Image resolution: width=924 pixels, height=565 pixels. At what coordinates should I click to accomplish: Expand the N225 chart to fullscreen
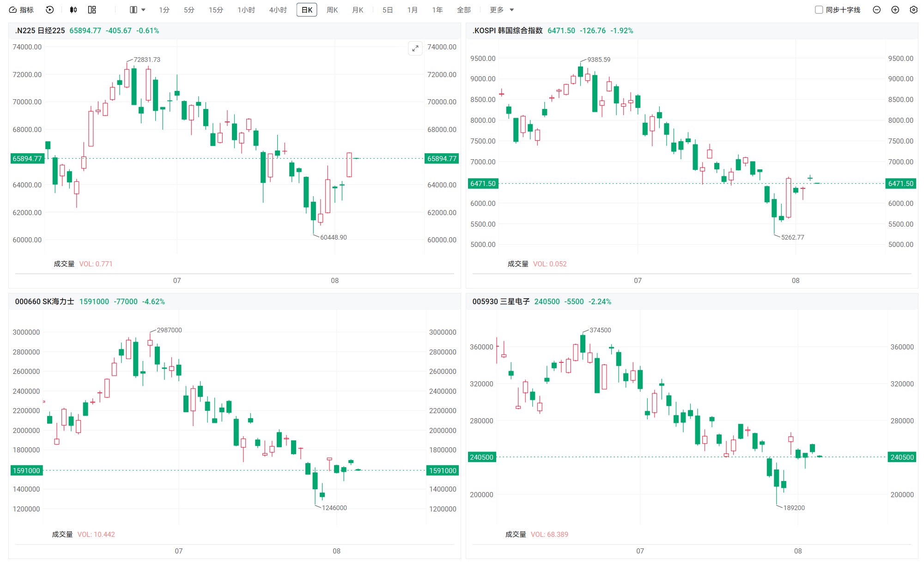click(x=415, y=48)
